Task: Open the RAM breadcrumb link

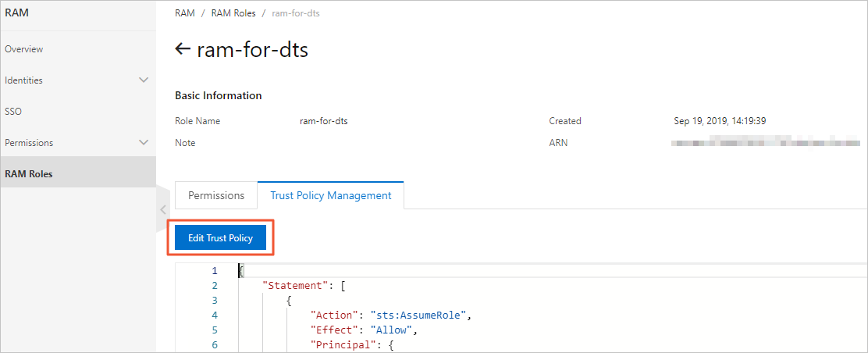Action: click(185, 13)
